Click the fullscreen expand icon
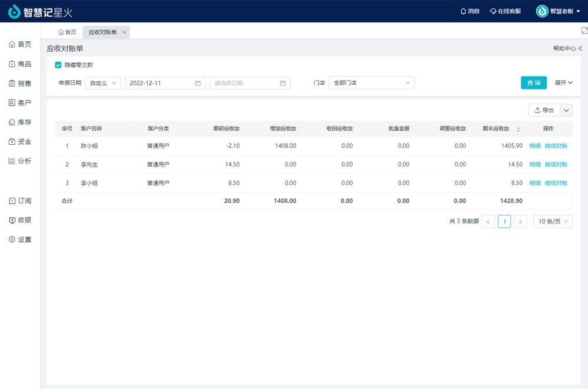This screenshot has height=392, width=588. coord(584,31)
